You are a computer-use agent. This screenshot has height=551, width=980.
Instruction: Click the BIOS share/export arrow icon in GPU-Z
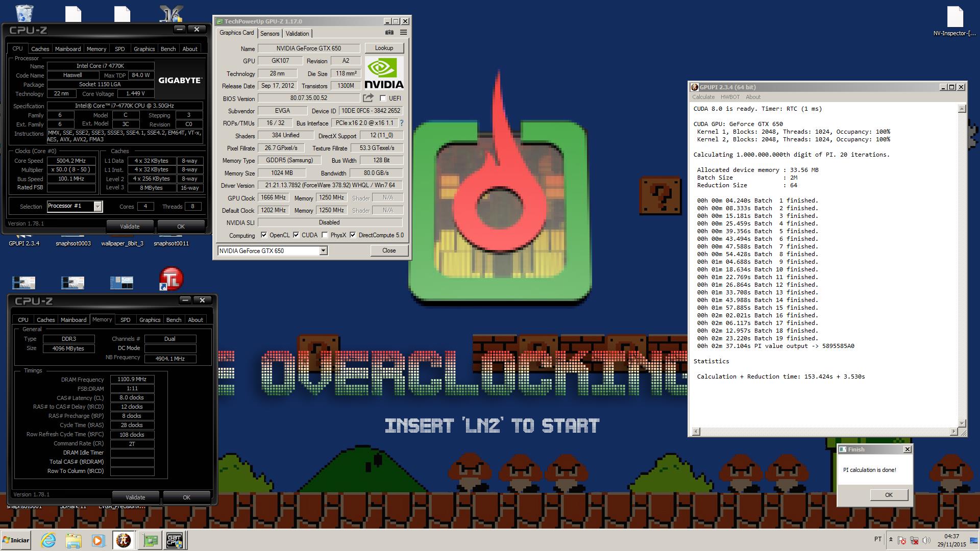point(368,98)
